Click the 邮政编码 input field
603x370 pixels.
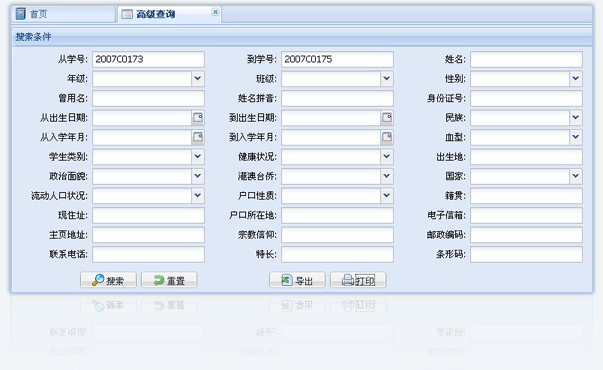[x=526, y=235]
